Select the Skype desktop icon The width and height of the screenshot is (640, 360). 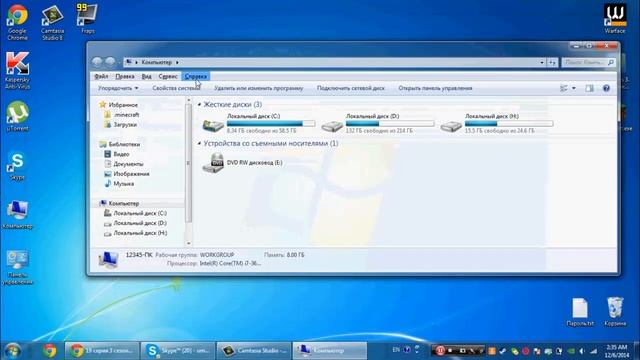pyautogui.click(x=17, y=165)
